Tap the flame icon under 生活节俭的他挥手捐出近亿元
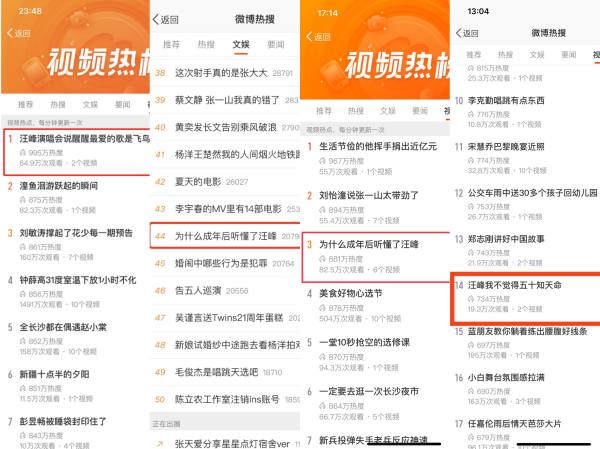Image resolution: width=600 pixels, height=449 pixels. 323,161
